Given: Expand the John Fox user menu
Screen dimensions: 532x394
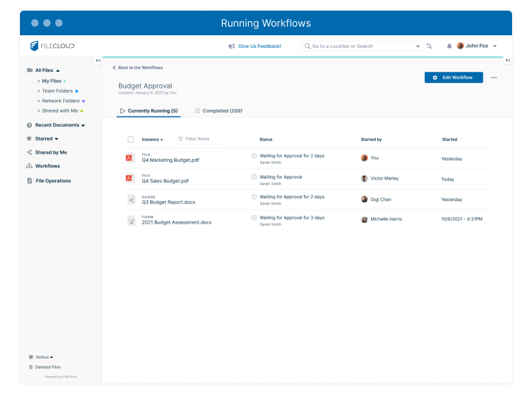Looking at the screenshot, I should tap(477, 46).
